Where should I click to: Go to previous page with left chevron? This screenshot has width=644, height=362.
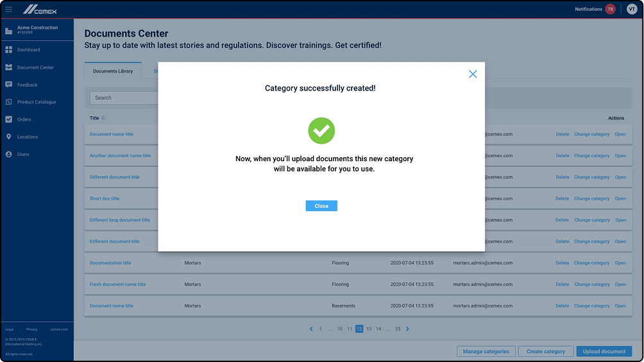311,329
